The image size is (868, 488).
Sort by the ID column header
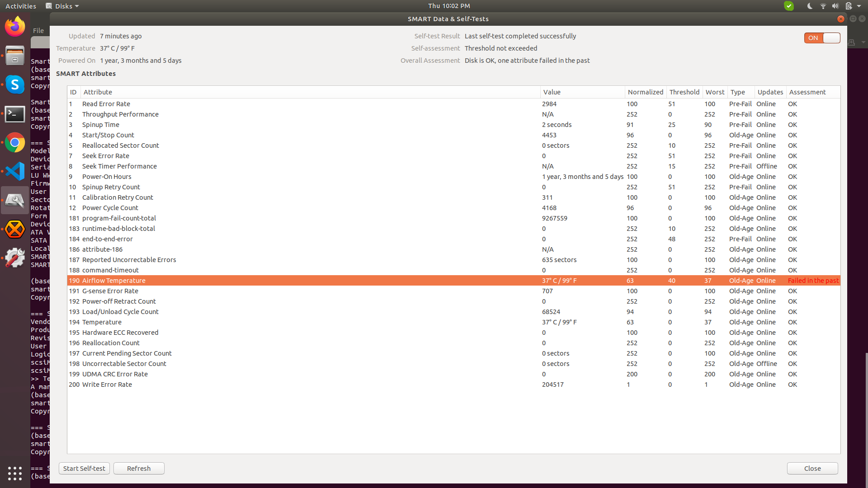(x=74, y=92)
